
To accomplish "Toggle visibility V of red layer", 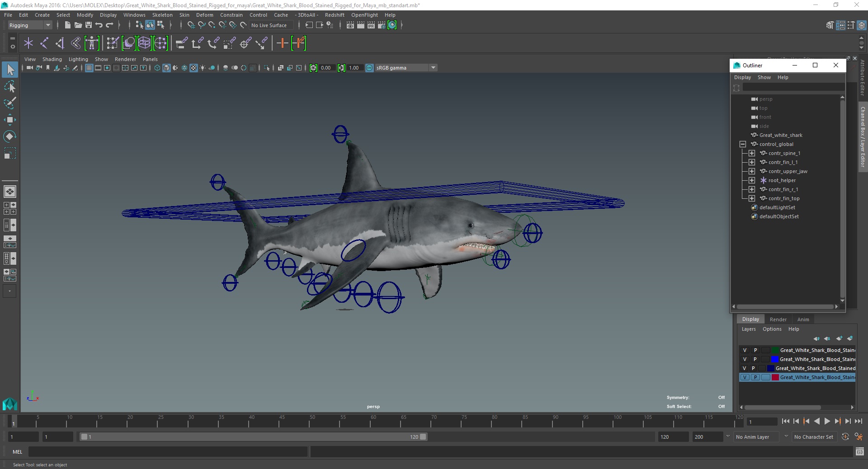I will click(745, 377).
